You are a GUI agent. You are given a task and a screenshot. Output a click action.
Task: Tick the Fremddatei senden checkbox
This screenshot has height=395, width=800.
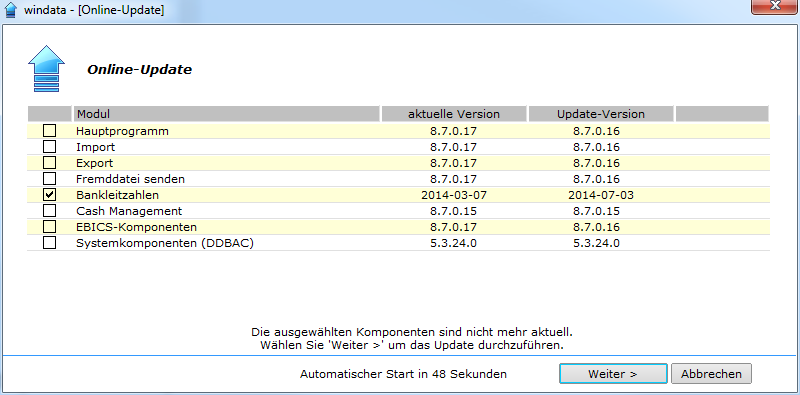[x=49, y=179]
